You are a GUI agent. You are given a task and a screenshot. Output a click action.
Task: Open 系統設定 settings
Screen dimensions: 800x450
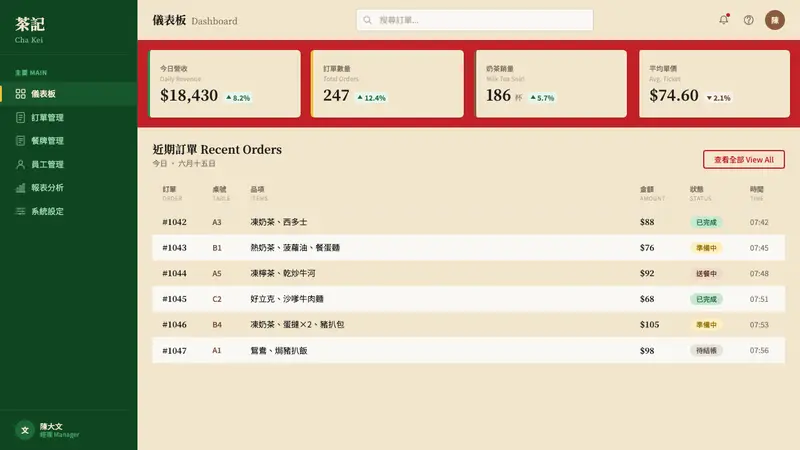point(68,211)
